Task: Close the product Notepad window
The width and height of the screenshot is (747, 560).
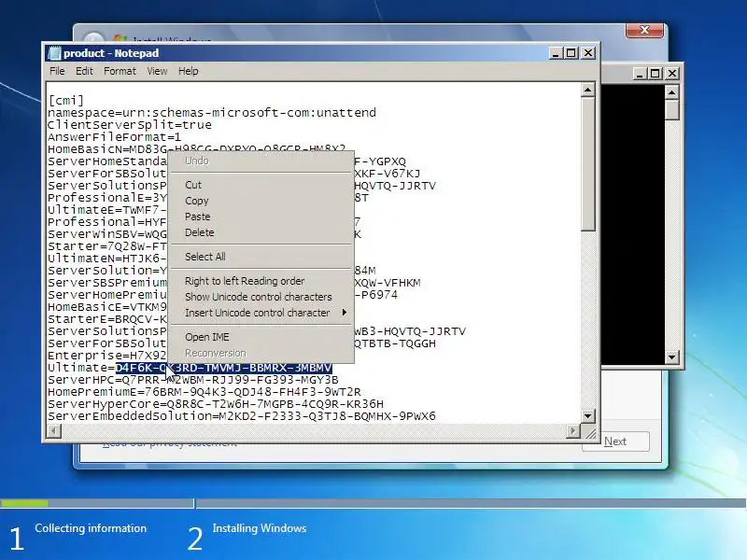Action: (x=588, y=53)
